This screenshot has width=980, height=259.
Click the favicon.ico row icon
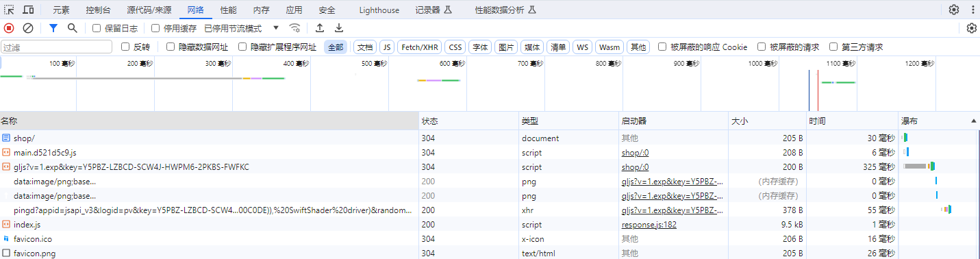pyautogui.click(x=6, y=239)
